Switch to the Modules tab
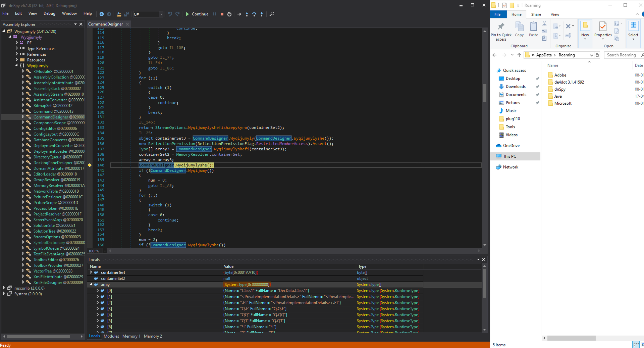The width and height of the screenshot is (644, 348). [111, 336]
